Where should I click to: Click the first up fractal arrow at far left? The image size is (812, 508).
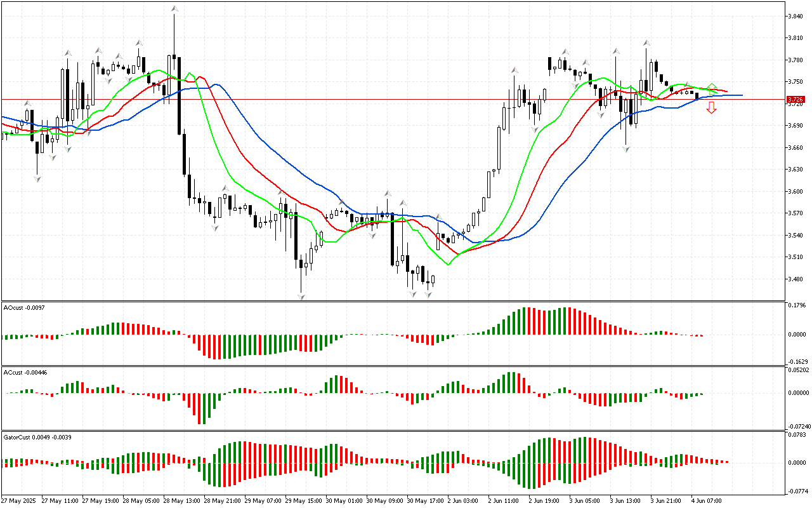pyautogui.click(x=27, y=103)
